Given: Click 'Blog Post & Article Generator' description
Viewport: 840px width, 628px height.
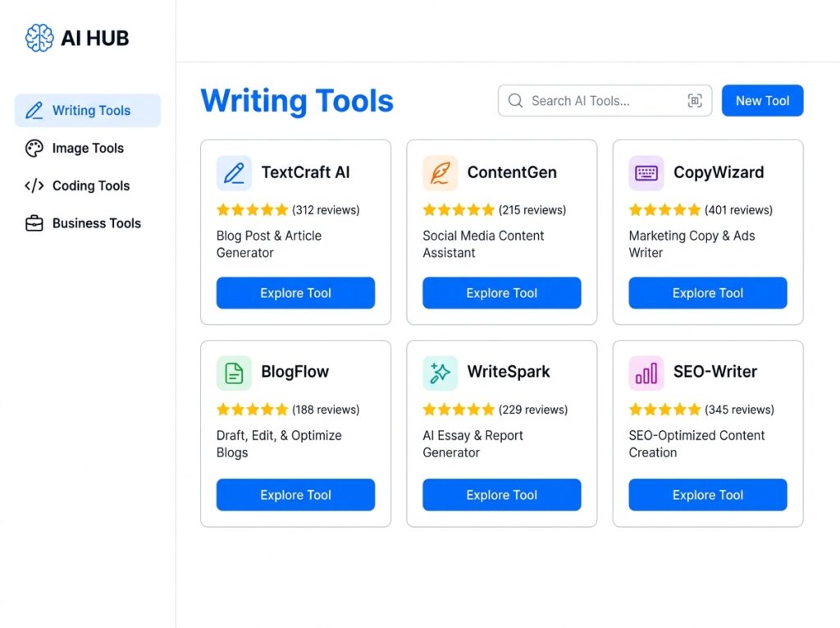Looking at the screenshot, I should pos(269,244).
